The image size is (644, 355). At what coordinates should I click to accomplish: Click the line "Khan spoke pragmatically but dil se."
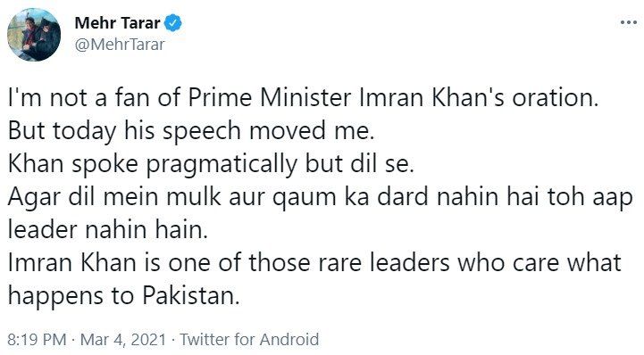[211, 165]
